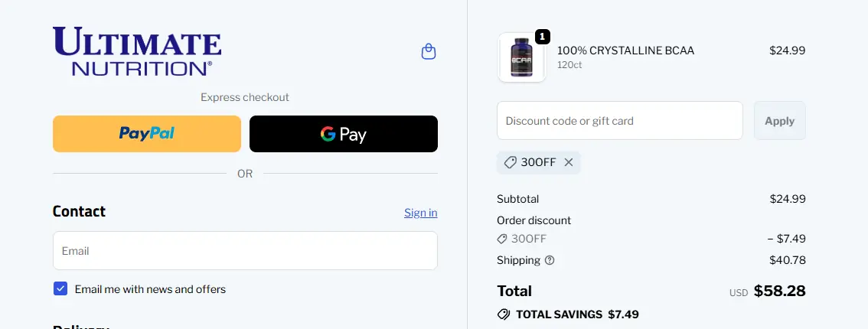
Task: Click the Discount code or gift card field
Action: [x=619, y=121]
